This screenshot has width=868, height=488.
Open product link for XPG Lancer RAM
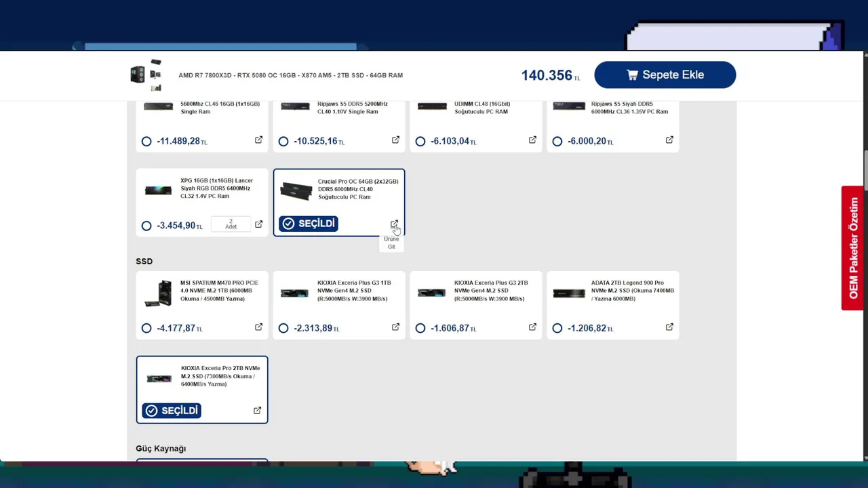point(258,224)
